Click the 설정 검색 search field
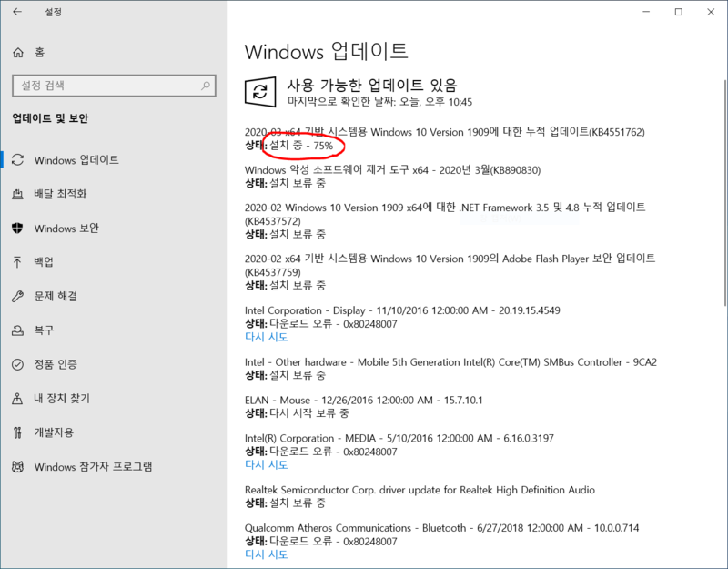728x569 pixels. pos(114,86)
